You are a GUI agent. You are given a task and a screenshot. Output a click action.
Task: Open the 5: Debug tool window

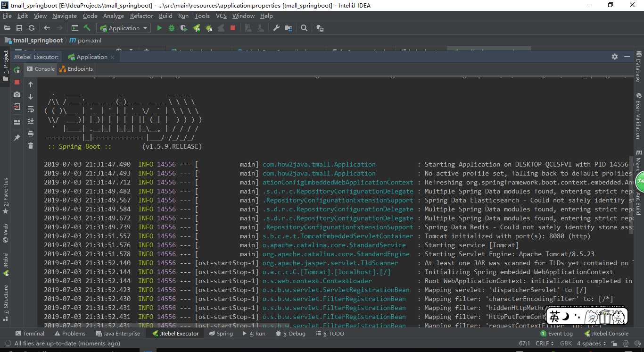tap(290, 334)
